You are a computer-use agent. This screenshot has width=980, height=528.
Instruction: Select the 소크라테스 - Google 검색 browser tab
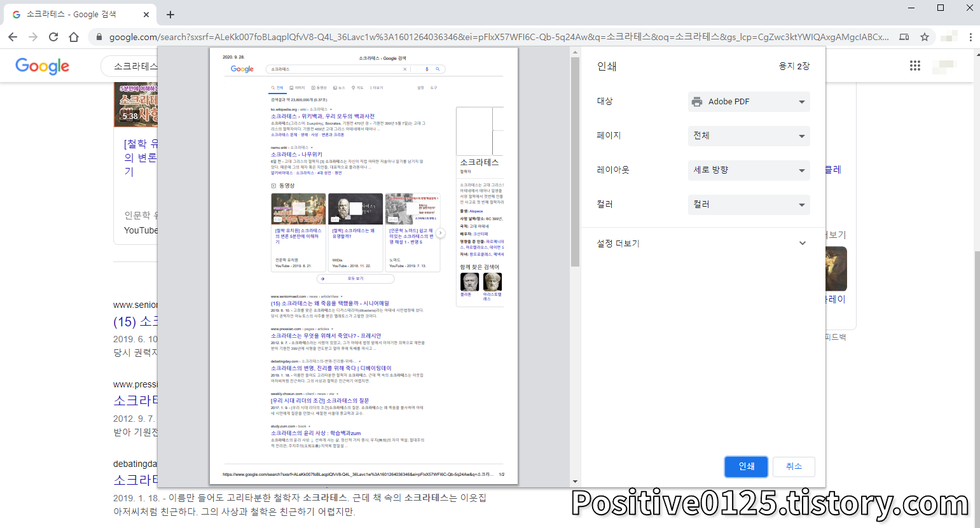81,14
